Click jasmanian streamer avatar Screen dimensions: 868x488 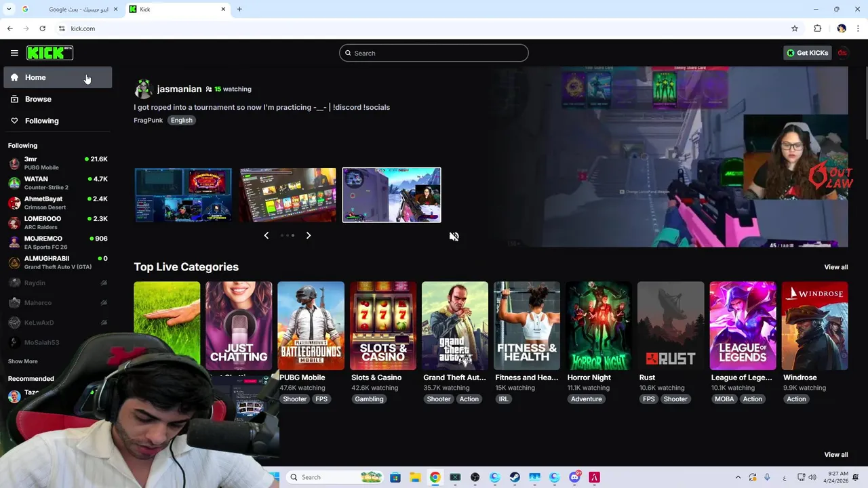[142, 89]
